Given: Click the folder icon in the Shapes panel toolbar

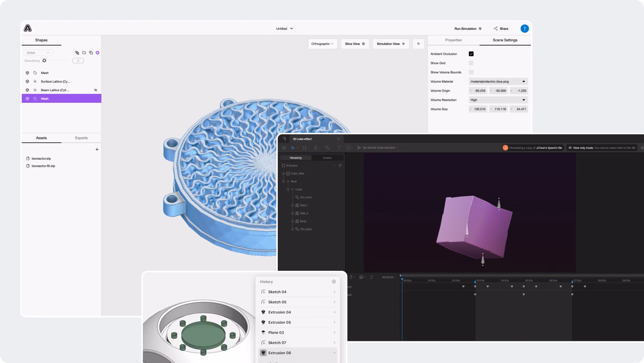Looking at the screenshot, I should 84,53.
